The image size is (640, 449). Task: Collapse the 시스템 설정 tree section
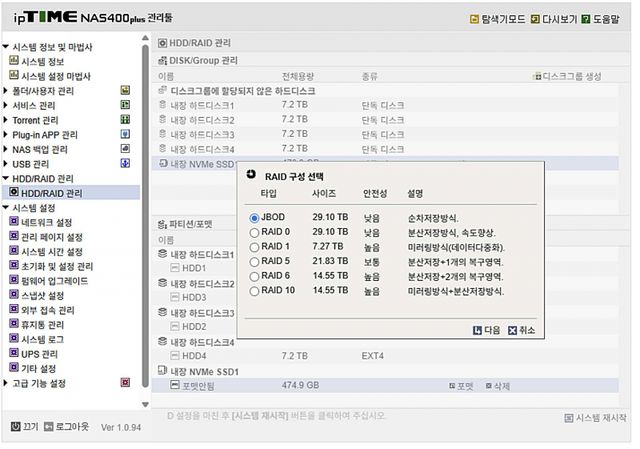pos(6,208)
